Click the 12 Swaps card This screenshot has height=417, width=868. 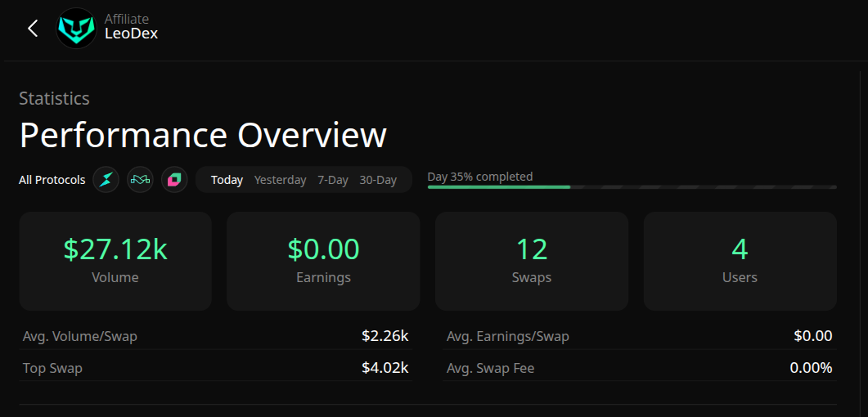532,261
